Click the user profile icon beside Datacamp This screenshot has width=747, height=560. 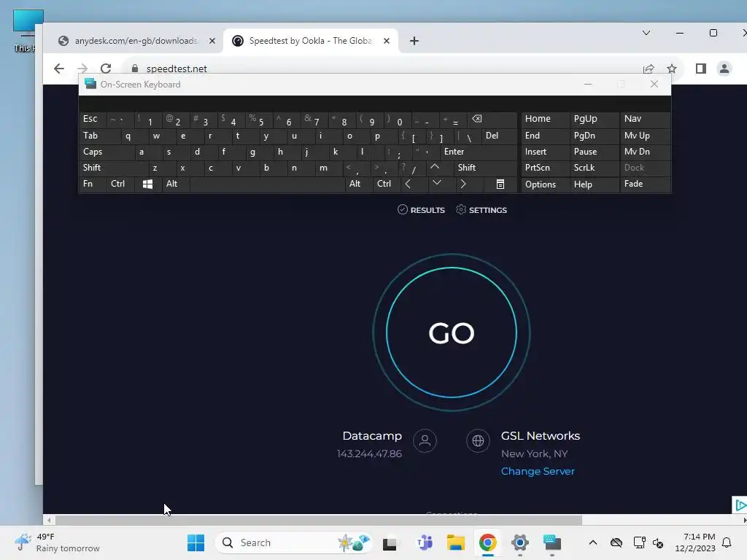pyautogui.click(x=425, y=441)
